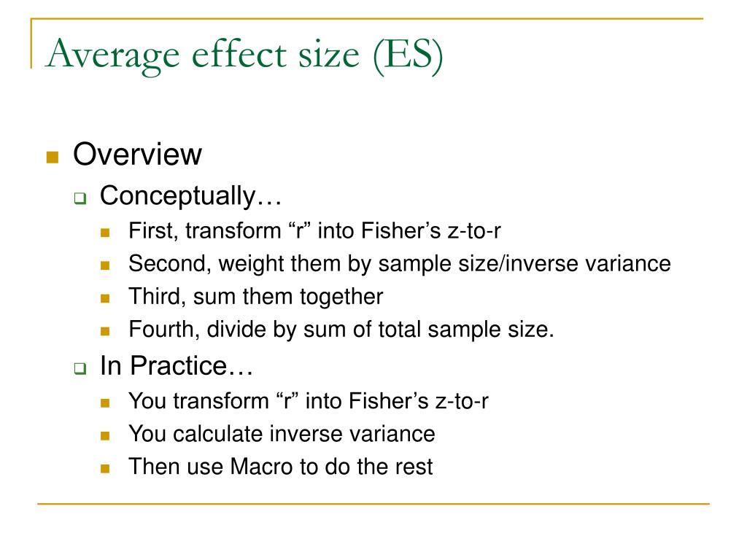Click the bullet before 'Fourth, divide by sum'
Screen dimensions: 747x560
[105, 331]
